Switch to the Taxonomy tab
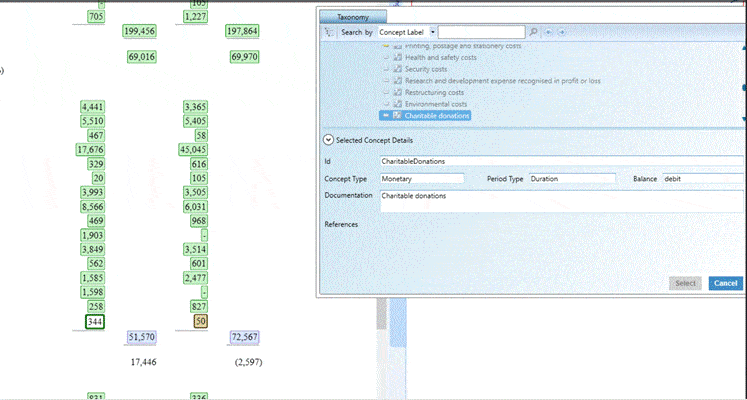Viewport: 747px width, 400px height. tap(353, 17)
